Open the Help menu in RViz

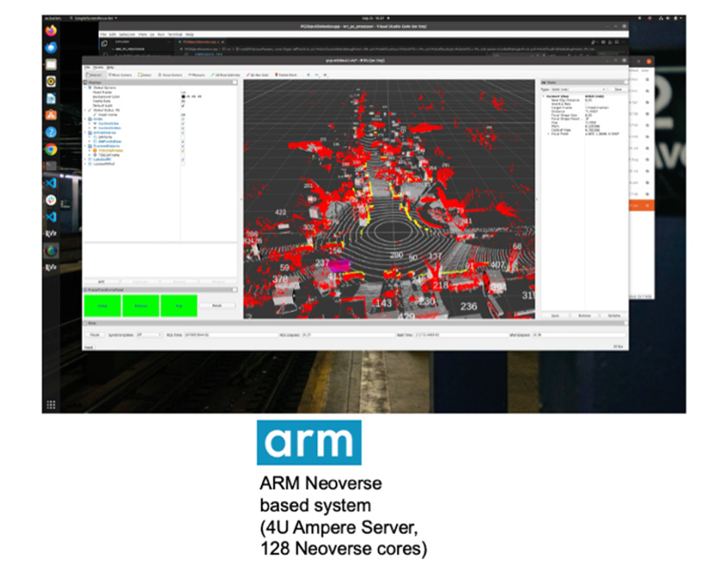[x=110, y=67]
